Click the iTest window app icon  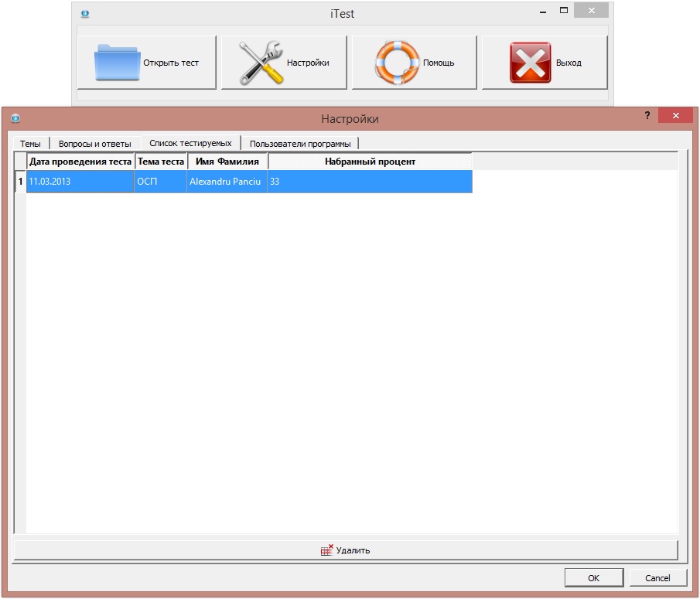[85, 14]
